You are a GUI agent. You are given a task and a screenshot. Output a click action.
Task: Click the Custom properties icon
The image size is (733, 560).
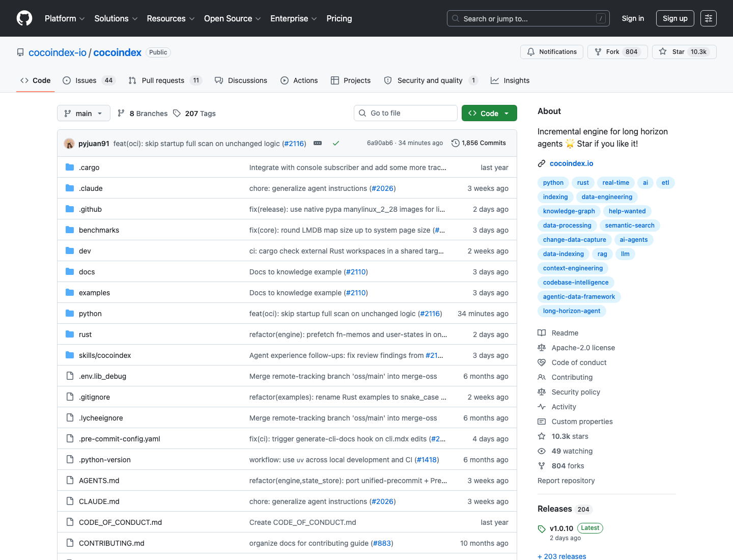pyautogui.click(x=542, y=422)
